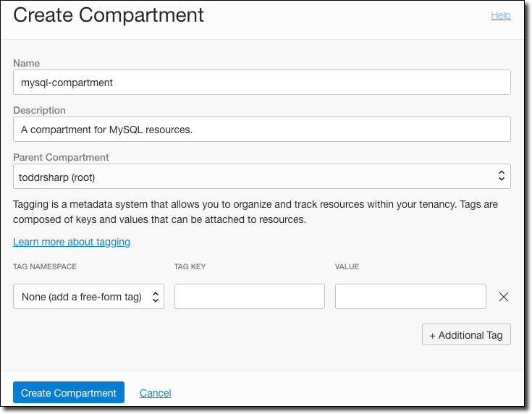
Task: Click the Name field label
Action: coord(27,64)
